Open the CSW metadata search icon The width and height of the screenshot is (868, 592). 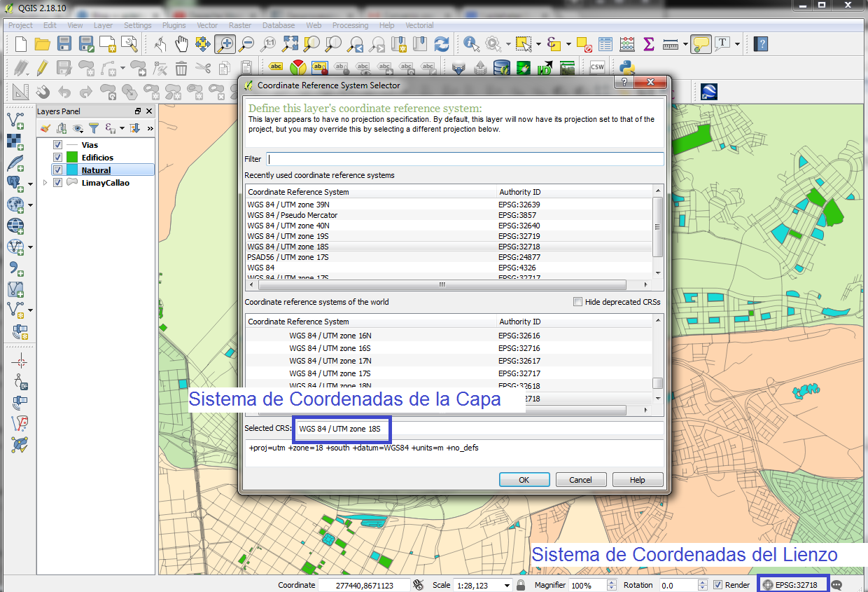click(597, 68)
